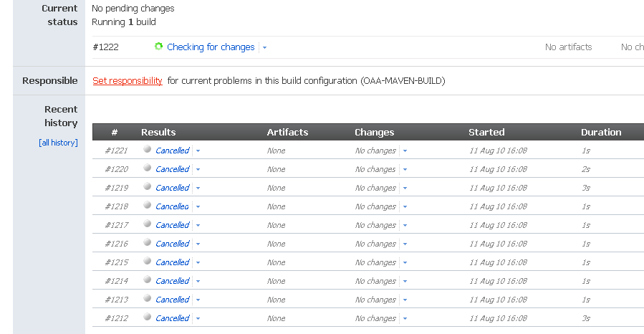
Task: Click the green running-build spinner icon for #1222
Action: (x=158, y=47)
